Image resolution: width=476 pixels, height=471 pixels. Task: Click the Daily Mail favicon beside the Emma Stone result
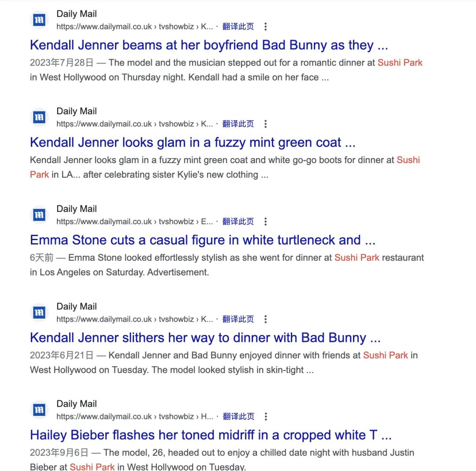tap(39, 215)
